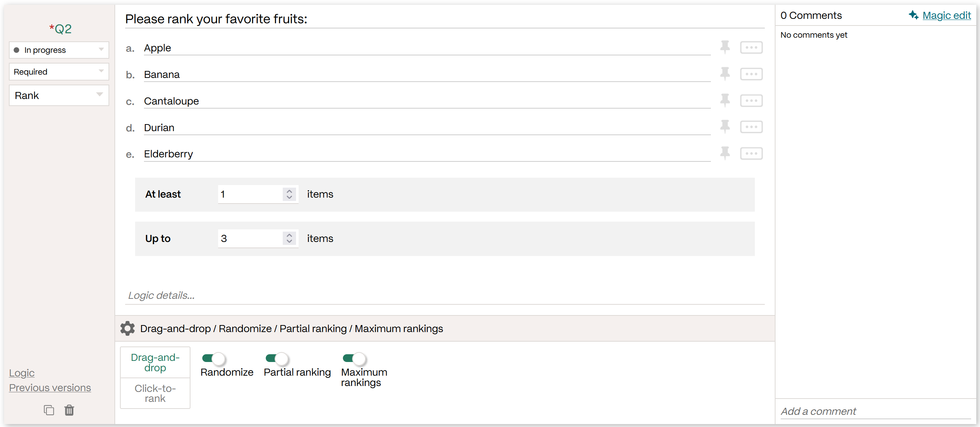Open more options for Elderberry
Screen dimensions: 980x427
pyautogui.click(x=751, y=153)
